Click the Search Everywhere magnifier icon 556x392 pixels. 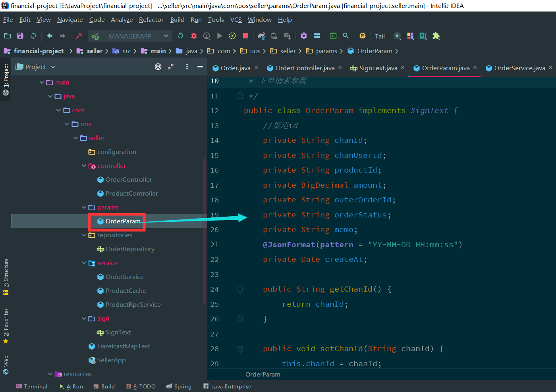tap(346, 36)
